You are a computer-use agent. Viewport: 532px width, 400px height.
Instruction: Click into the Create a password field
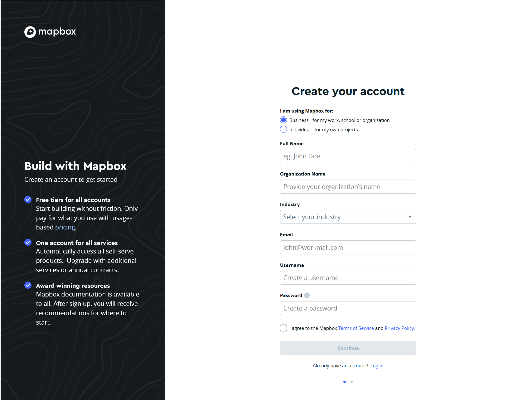[348, 308]
